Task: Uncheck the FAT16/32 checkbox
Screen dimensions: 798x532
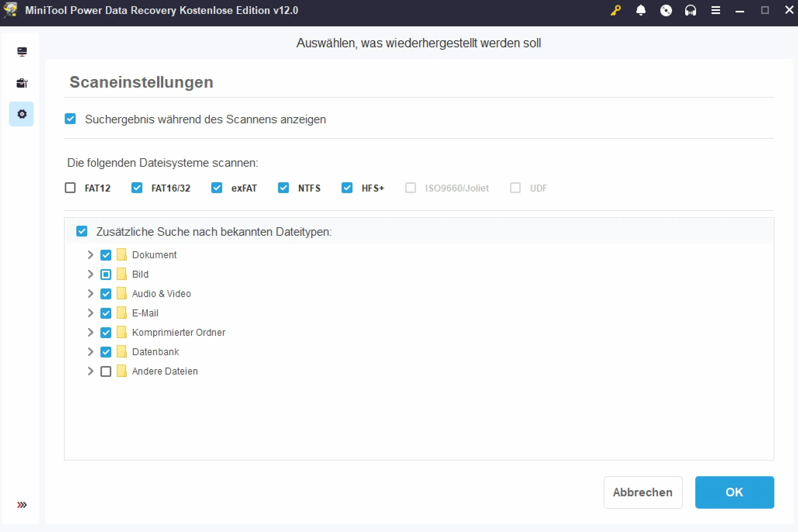Action: coord(137,188)
